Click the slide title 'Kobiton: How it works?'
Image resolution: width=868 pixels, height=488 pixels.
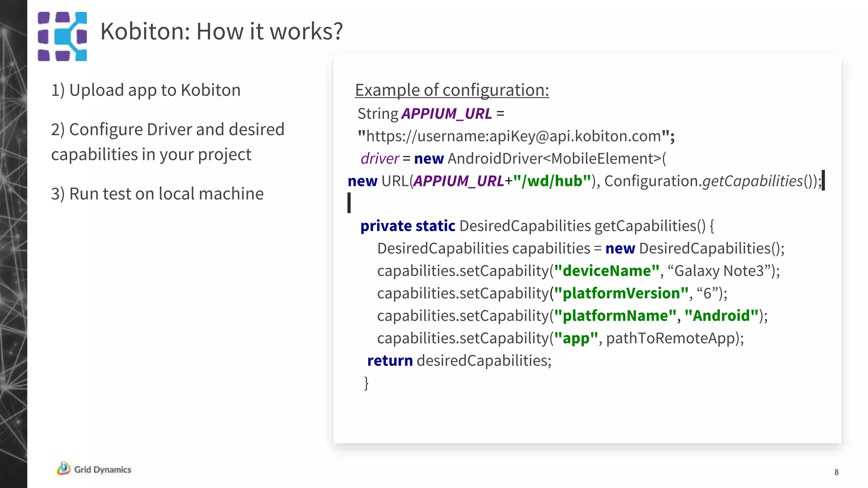pos(221,31)
